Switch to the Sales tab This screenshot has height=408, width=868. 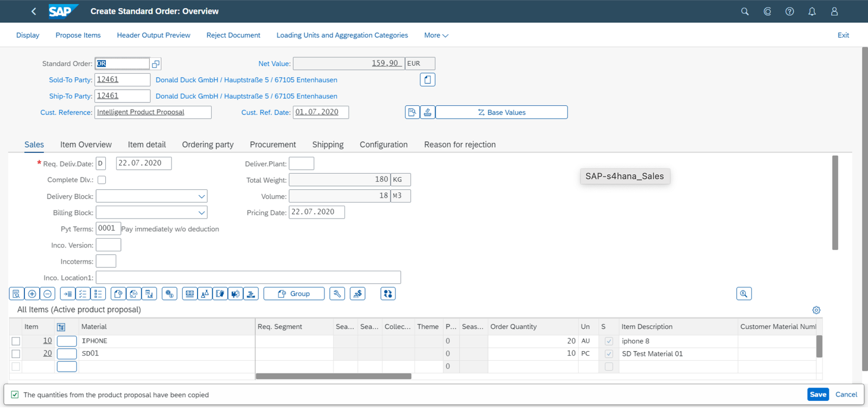click(34, 145)
